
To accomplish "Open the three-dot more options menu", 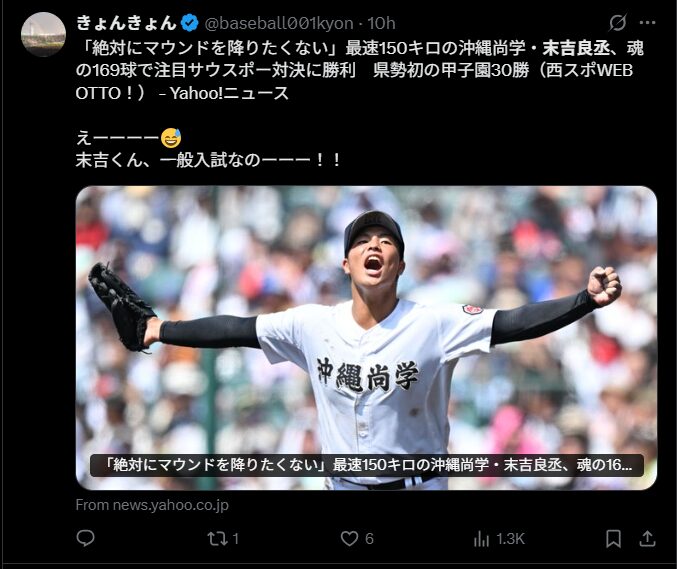I will 647,23.
